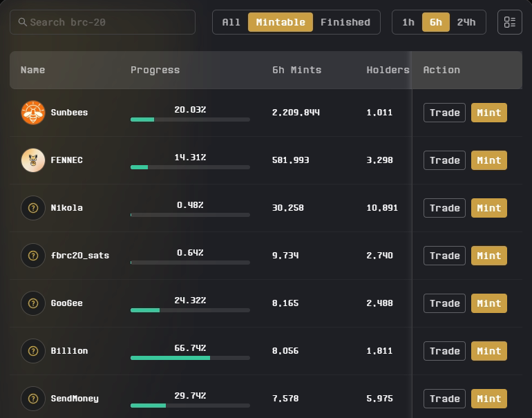Click the Billion token name
The image size is (532, 418).
(69, 351)
